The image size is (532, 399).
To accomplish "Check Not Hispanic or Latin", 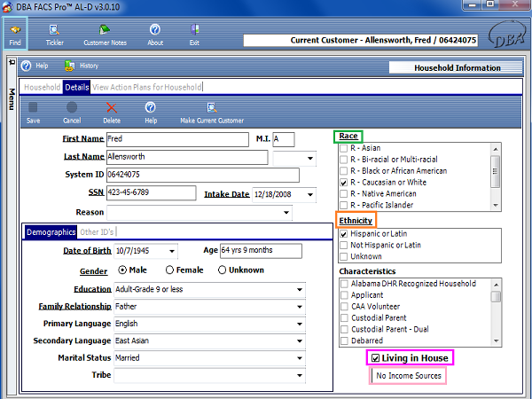I will [344, 245].
